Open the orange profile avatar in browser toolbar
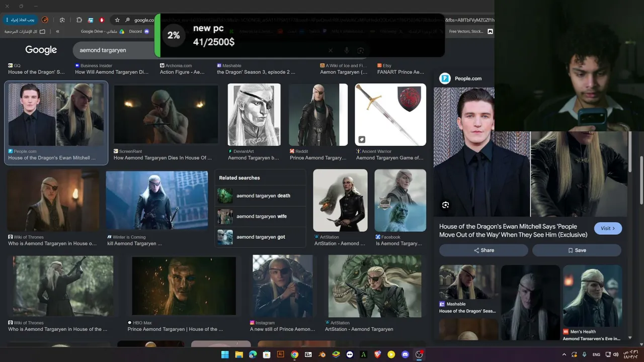This screenshot has height=362, width=644. [45, 20]
